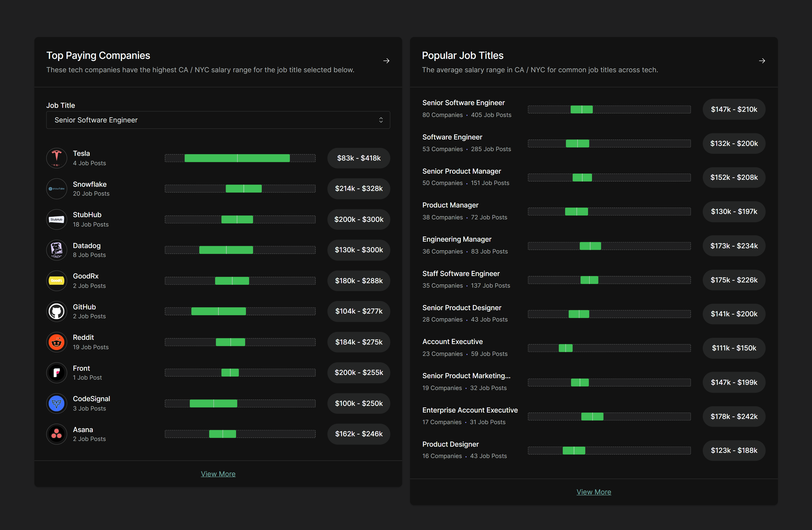812x530 pixels.
Task: Click the Asana three-dot logo
Action: pos(56,434)
